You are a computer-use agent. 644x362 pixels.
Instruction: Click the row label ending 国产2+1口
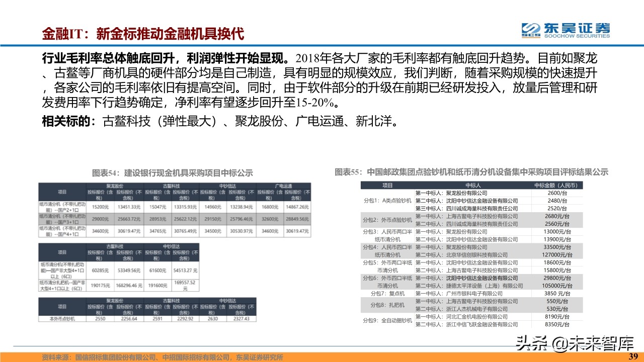click(62, 207)
